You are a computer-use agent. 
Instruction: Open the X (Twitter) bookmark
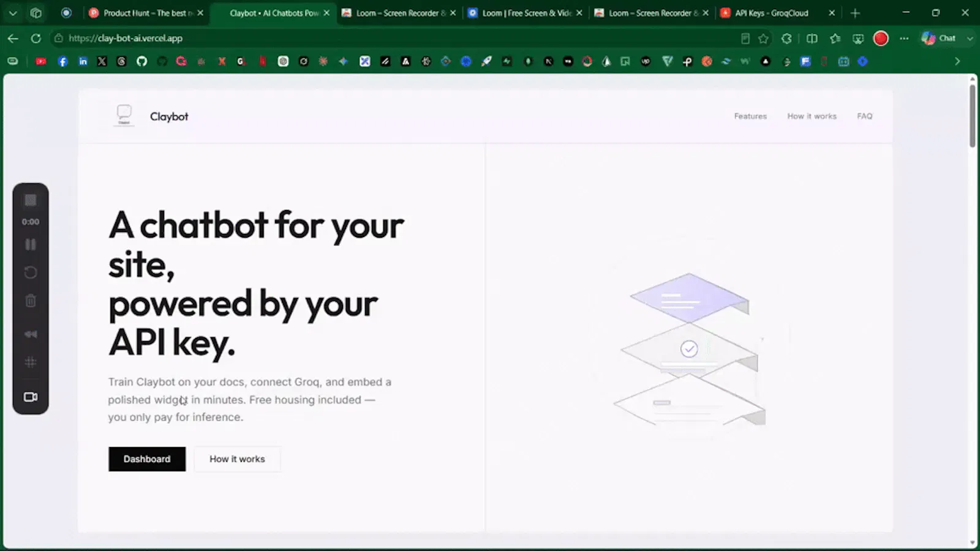tap(102, 61)
